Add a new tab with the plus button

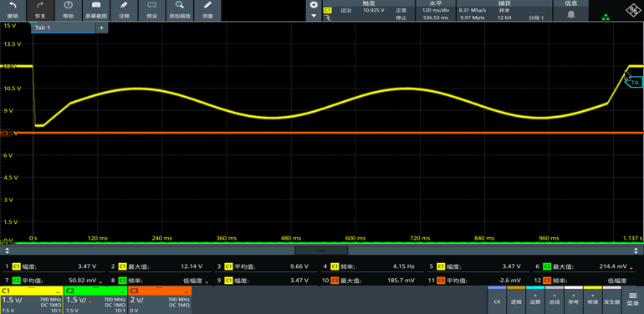101,28
